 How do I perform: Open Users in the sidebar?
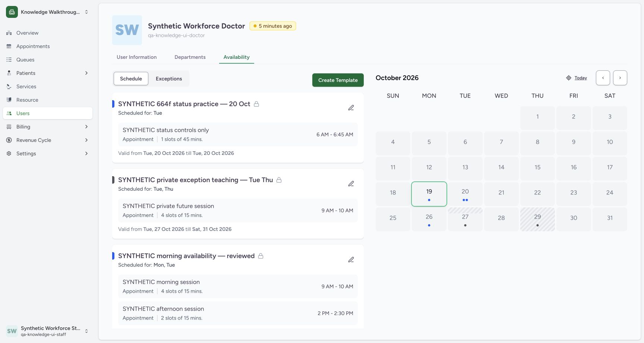[48, 113]
